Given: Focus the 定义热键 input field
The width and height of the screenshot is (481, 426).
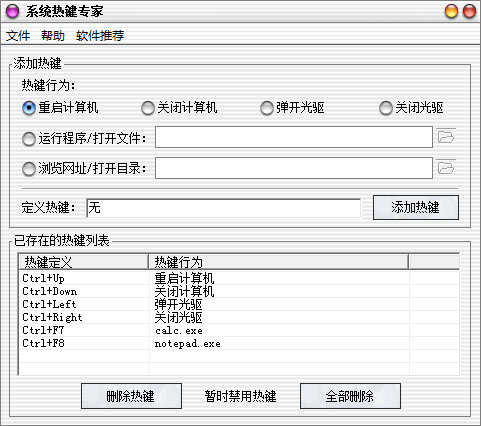Looking at the screenshot, I should click(224, 208).
